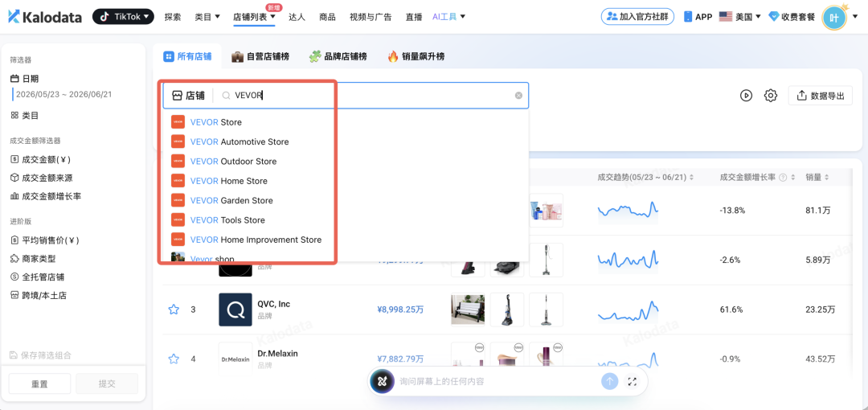The image size is (868, 410).
Task: Clear the search field text
Action: coord(518,96)
